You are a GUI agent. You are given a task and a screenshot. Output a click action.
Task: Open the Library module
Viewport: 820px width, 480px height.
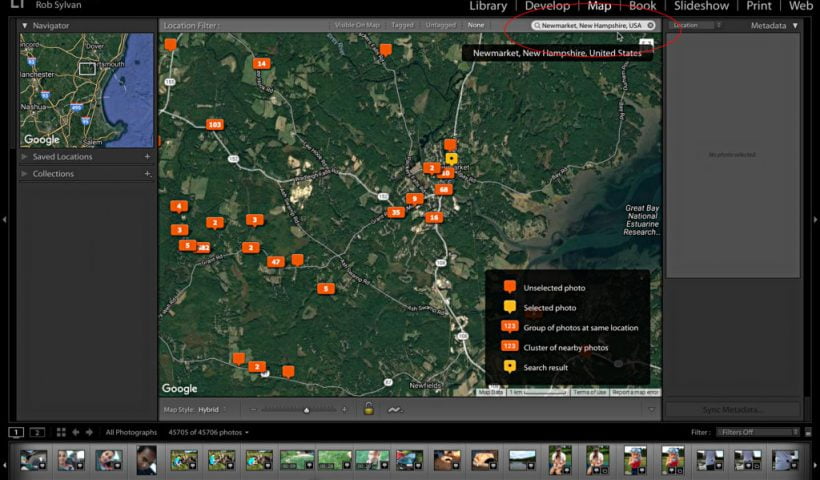point(488,6)
